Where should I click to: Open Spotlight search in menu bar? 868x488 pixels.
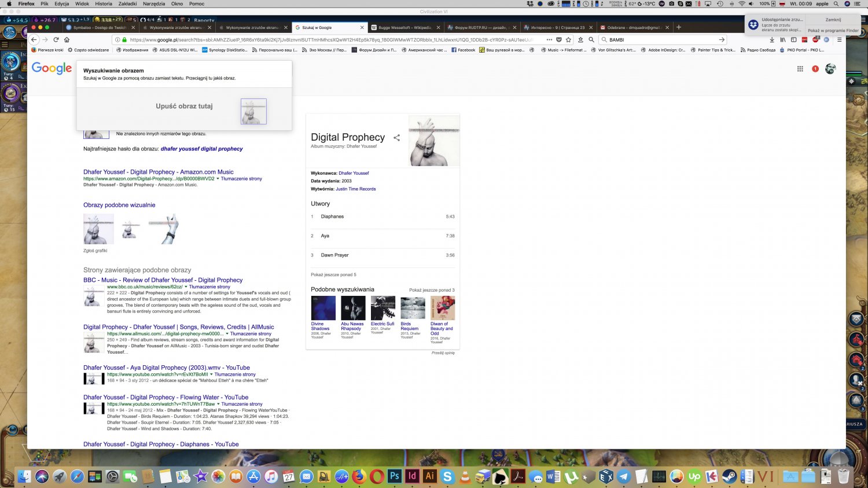[836, 3]
